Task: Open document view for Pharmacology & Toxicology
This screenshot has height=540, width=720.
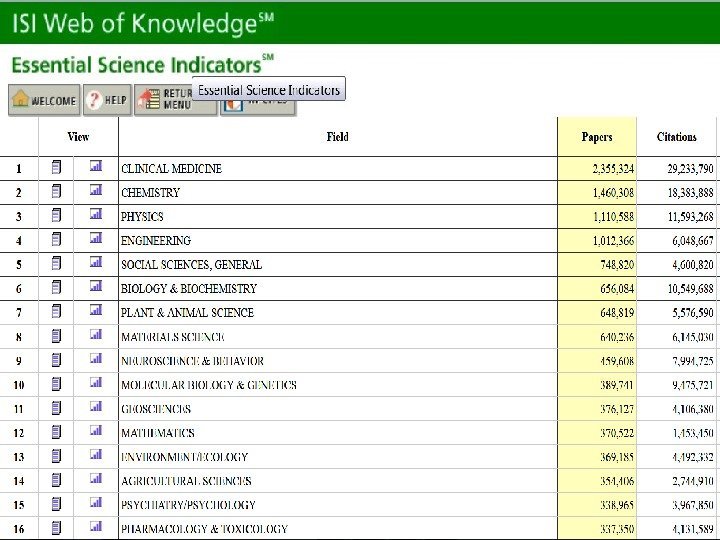Action: [x=56, y=528]
